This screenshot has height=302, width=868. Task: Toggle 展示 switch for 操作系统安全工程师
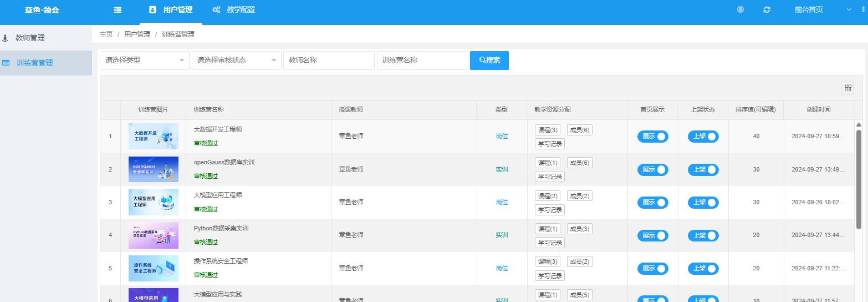(x=653, y=269)
